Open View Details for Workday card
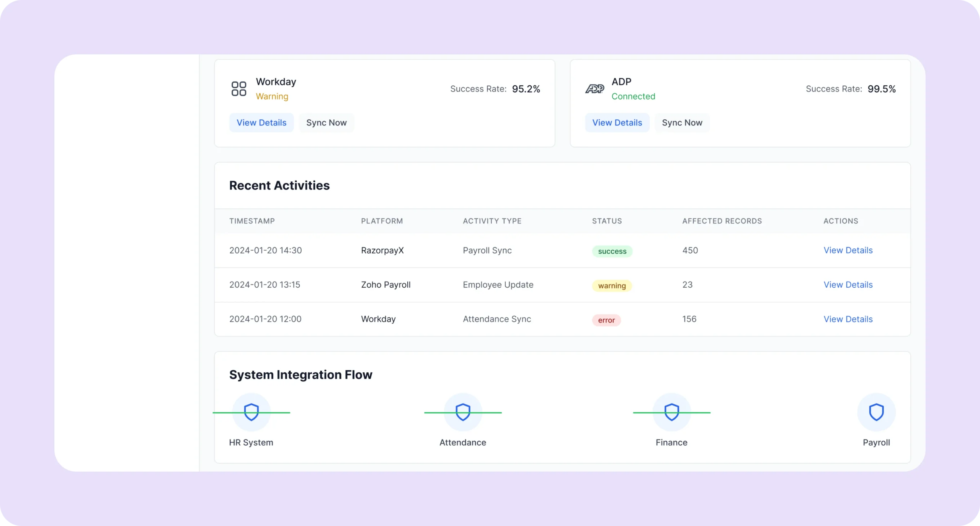Screen dimensions: 980x526 click(x=261, y=123)
